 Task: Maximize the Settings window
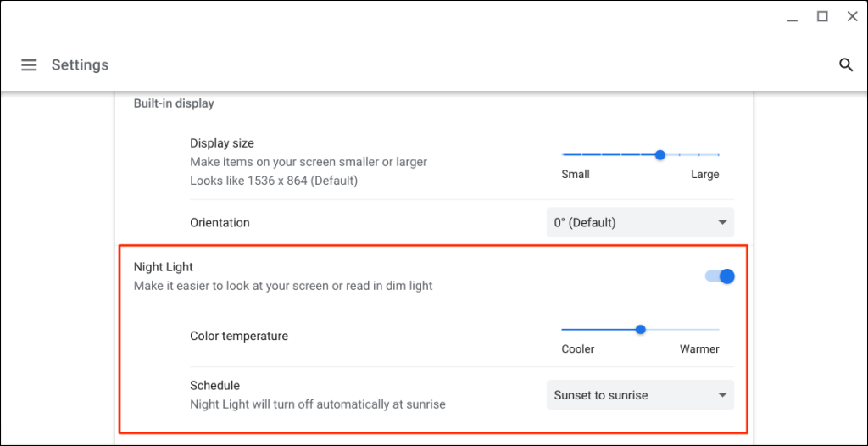[x=822, y=16]
